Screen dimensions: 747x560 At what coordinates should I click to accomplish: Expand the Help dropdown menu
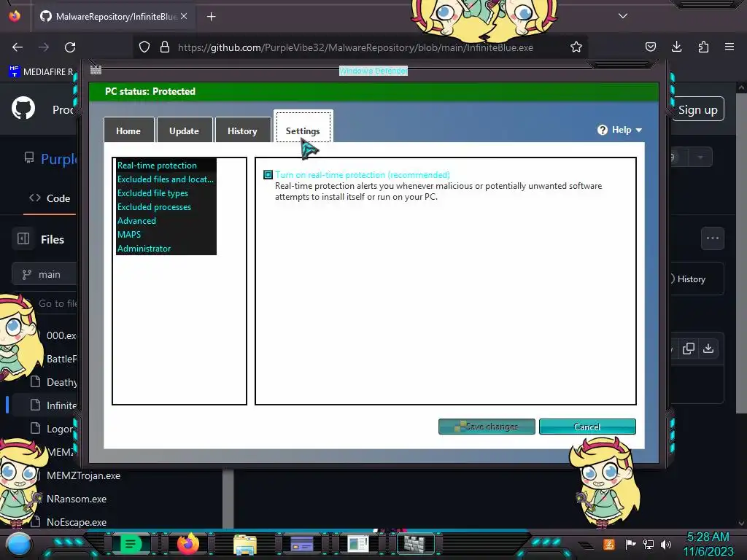click(620, 130)
